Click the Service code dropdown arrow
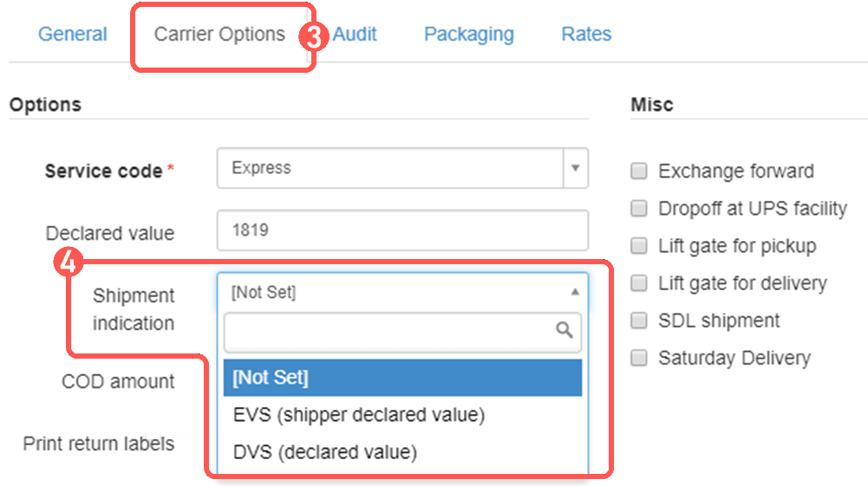 [576, 168]
